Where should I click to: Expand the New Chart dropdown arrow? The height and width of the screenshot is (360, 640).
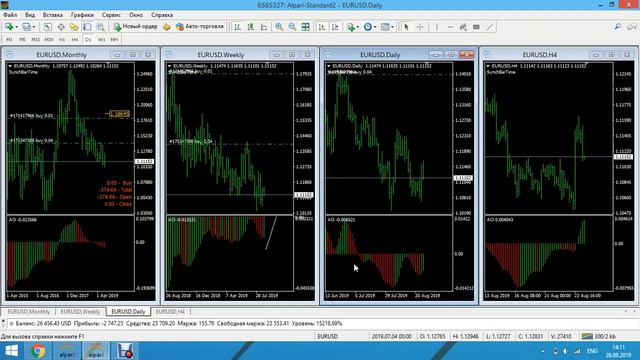tap(16, 27)
